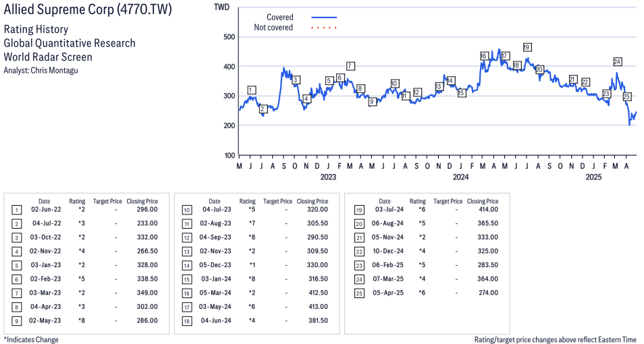Click Rating header in the second table

point(247,201)
